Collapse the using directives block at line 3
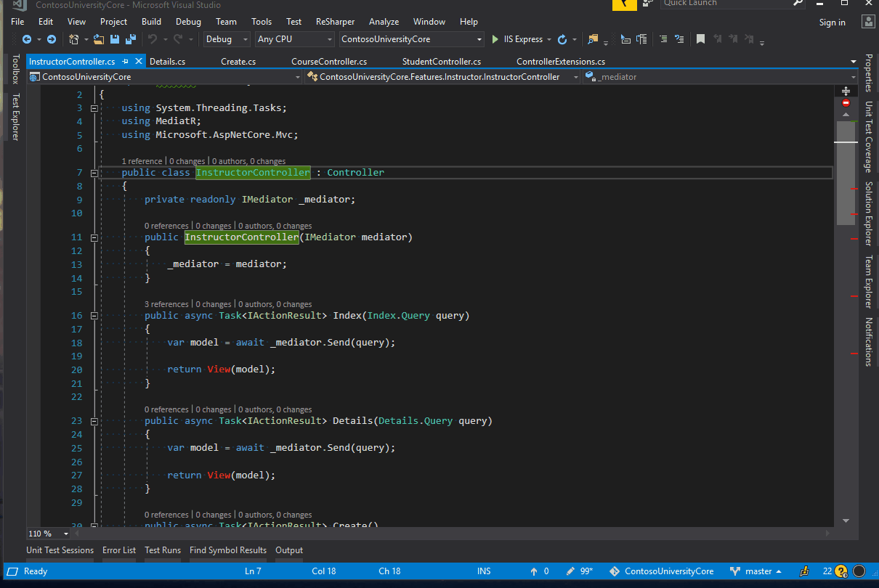 pos(94,108)
